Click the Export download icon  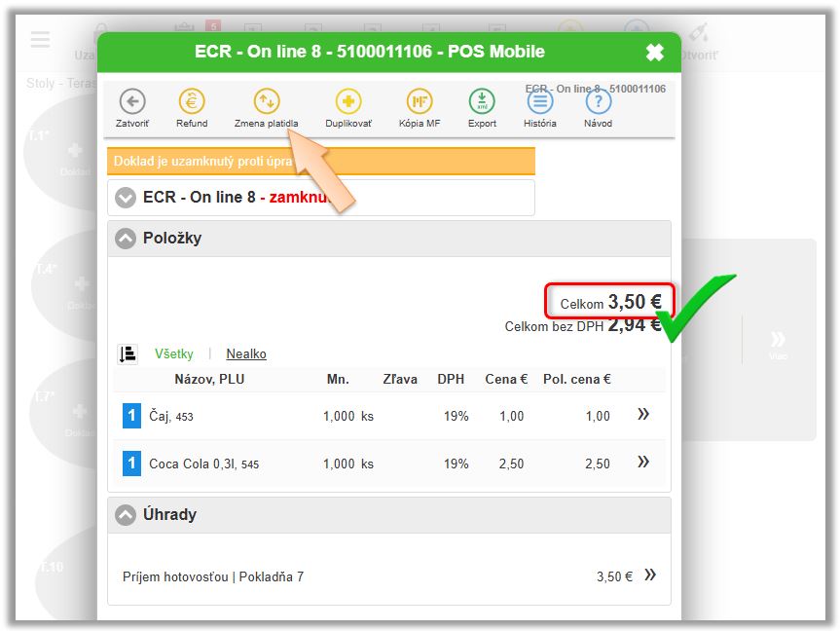(482, 101)
